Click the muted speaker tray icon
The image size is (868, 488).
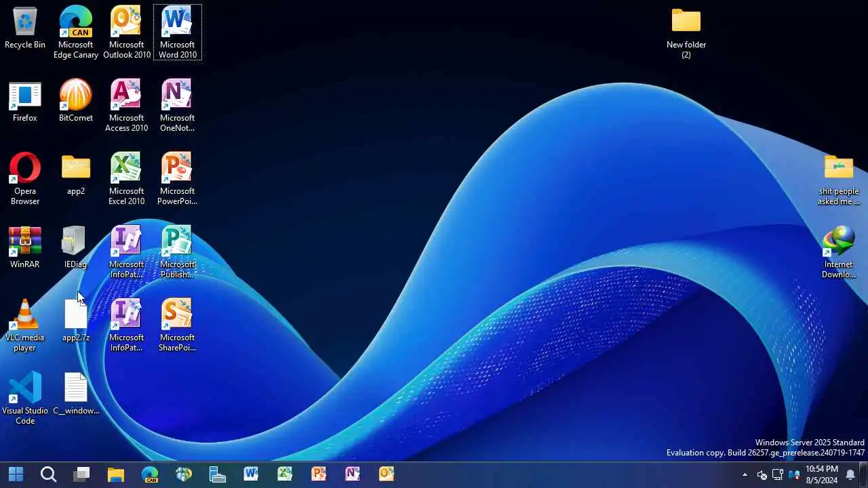(762, 474)
